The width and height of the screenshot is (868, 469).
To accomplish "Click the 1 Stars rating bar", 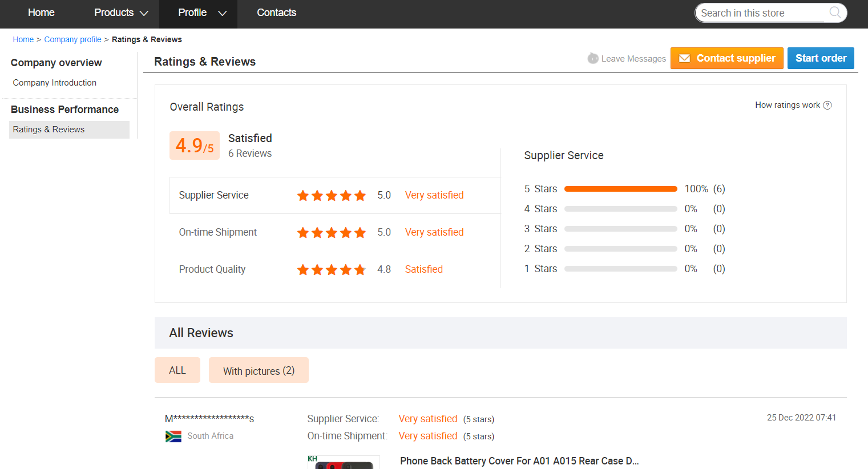I will pyautogui.click(x=620, y=269).
